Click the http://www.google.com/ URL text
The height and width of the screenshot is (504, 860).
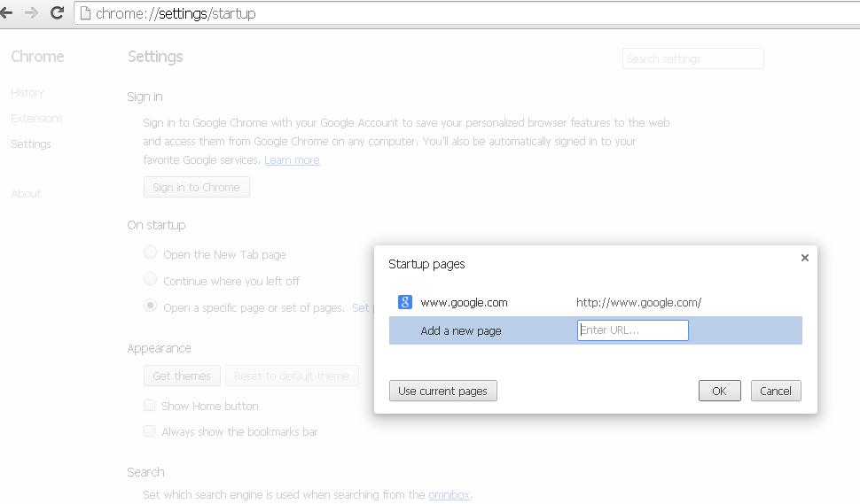638,302
